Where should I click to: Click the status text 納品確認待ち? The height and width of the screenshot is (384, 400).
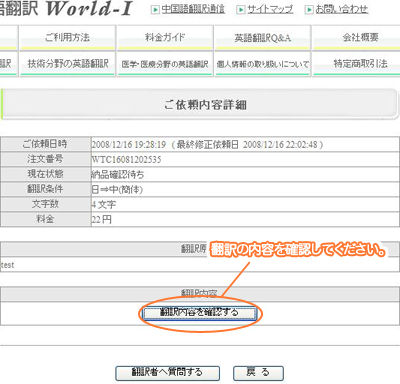tap(118, 175)
